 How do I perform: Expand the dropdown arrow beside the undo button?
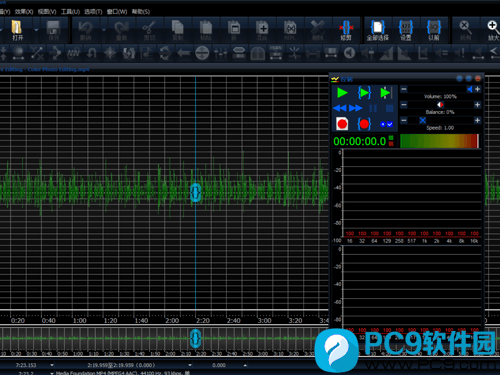coord(104,30)
